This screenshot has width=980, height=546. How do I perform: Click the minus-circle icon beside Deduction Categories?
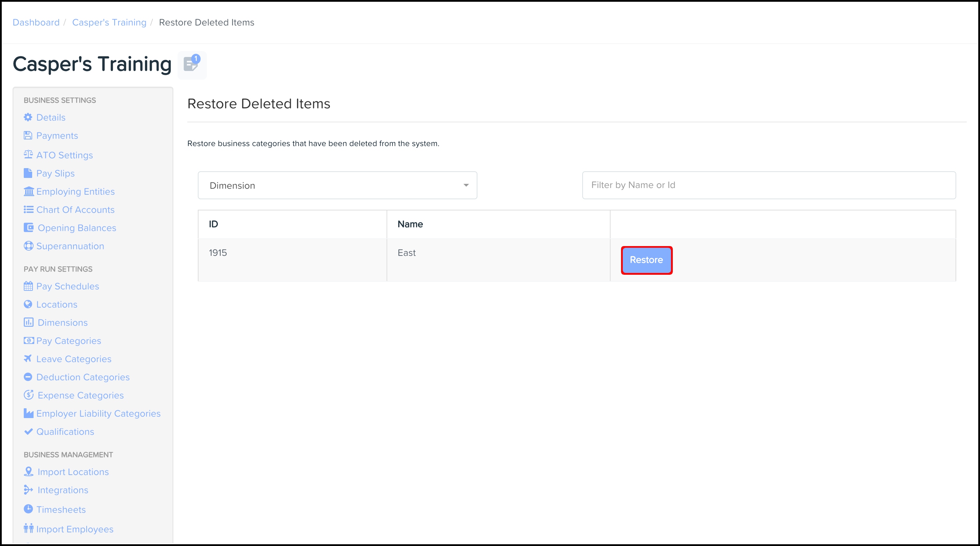coord(28,377)
